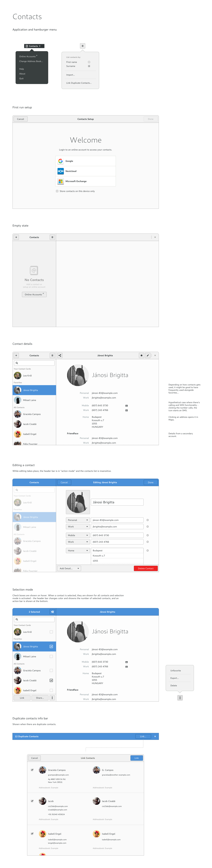The height and width of the screenshot is (868, 212).
Task: Click SMS icon next to Mobile number in Contact details
Action: pyautogui.click(x=127, y=406)
